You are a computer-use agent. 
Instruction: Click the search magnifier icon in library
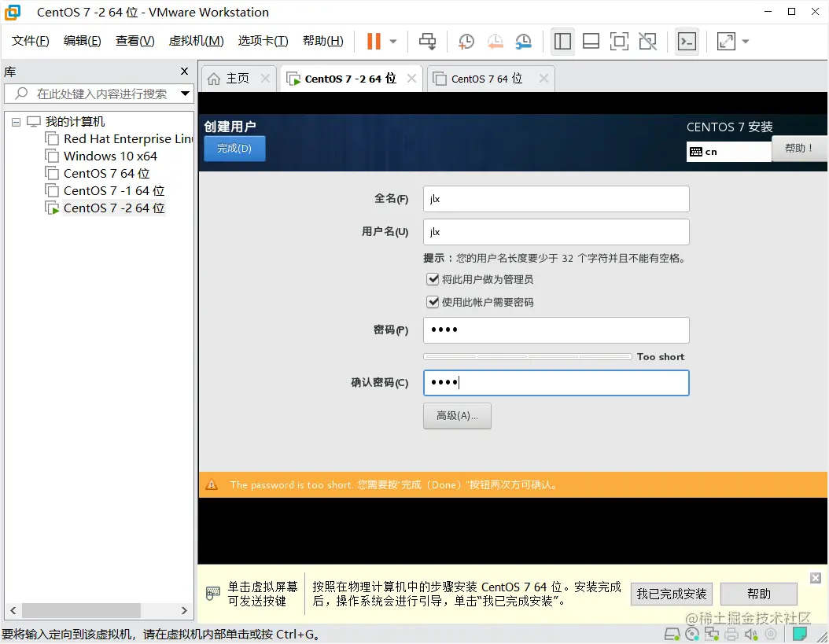pyautogui.click(x=21, y=94)
